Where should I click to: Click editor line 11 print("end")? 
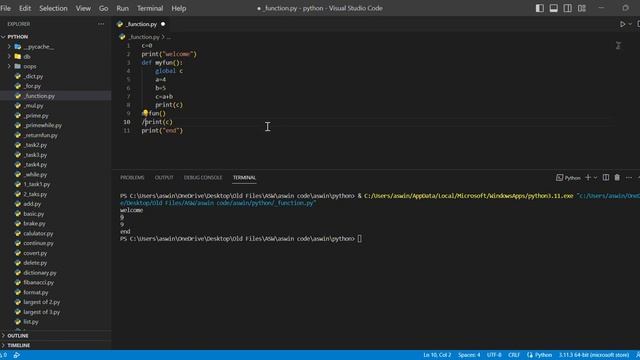click(x=162, y=131)
